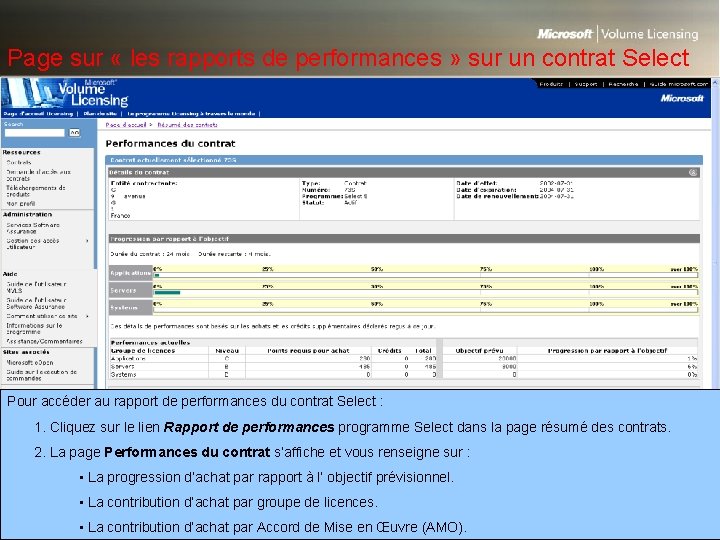Open the Guide microsoft.com top link
The image size is (720, 540).
pos(679,84)
